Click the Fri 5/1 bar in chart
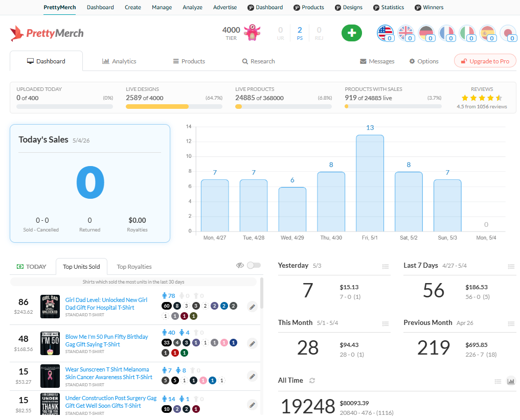Viewport: 520px width, 420px height. 370,183
